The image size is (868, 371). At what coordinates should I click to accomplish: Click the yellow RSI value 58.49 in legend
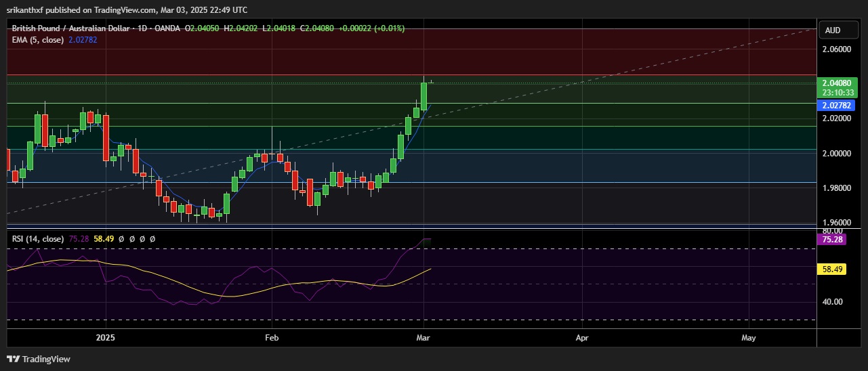[104, 239]
